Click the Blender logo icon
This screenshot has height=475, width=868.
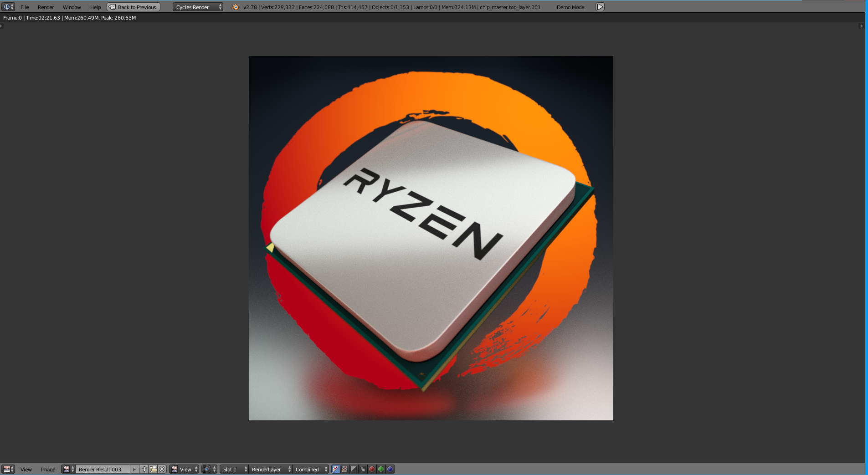(235, 7)
